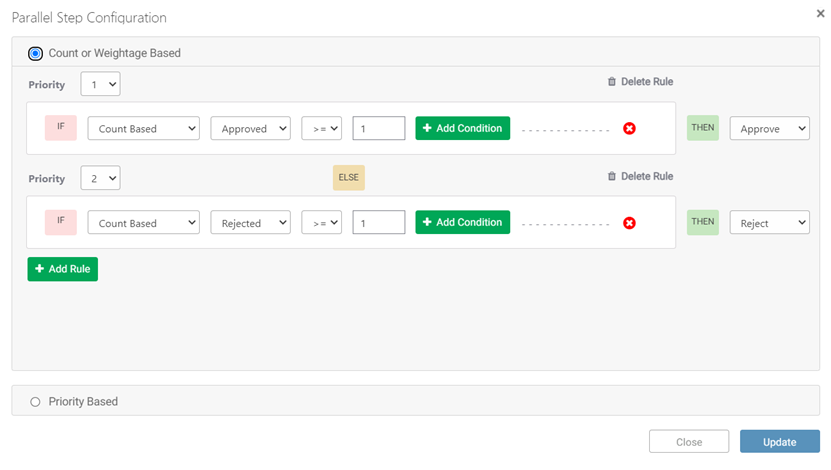Change THEN action Reject dropdown

pos(769,223)
